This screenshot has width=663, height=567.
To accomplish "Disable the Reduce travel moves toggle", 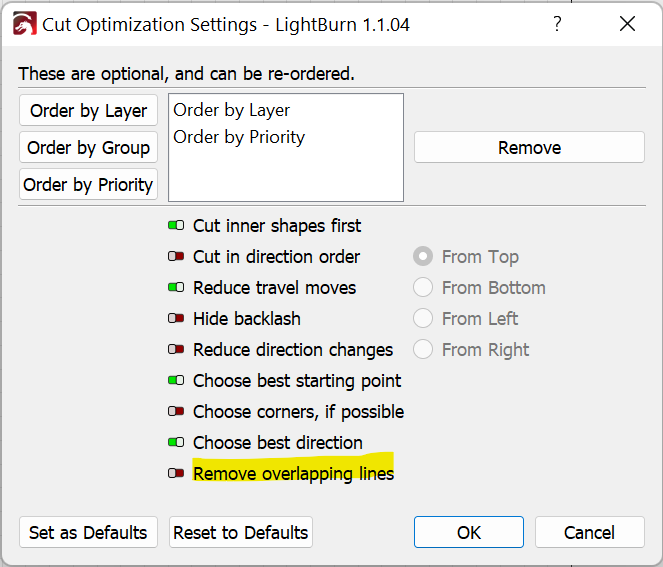I will pyautogui.click(x=176, y=288).
